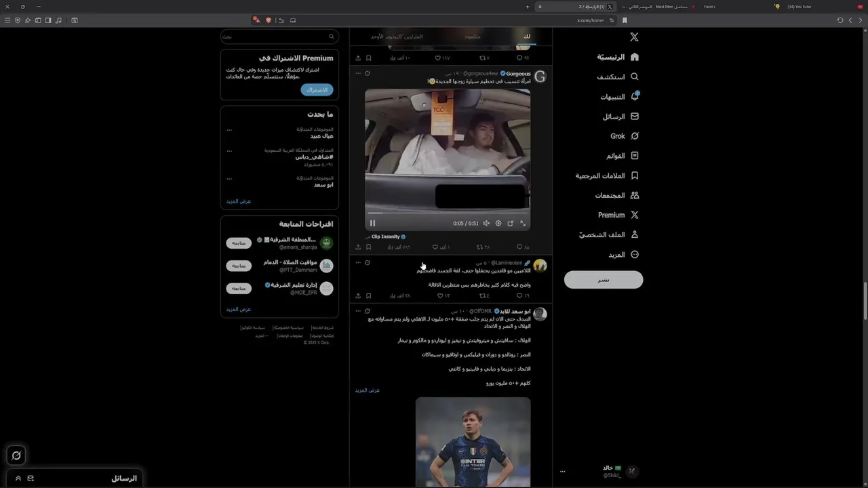
Task: Open the floating Grok button
Action: [16, 455]
